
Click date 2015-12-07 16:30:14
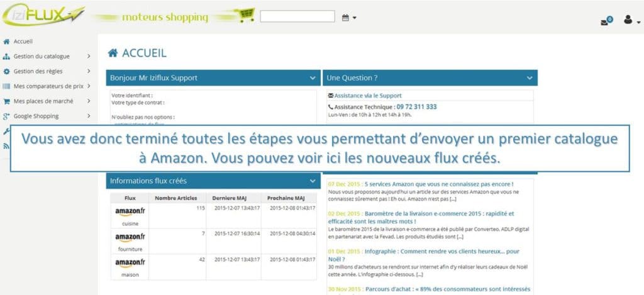(x=237, y=233)
